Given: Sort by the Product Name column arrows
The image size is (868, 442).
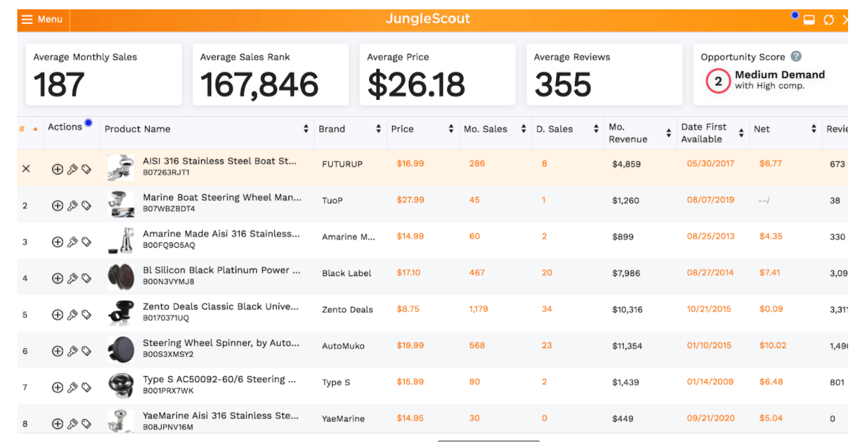Looking at the screenshot, I should (x=306, y=129).
